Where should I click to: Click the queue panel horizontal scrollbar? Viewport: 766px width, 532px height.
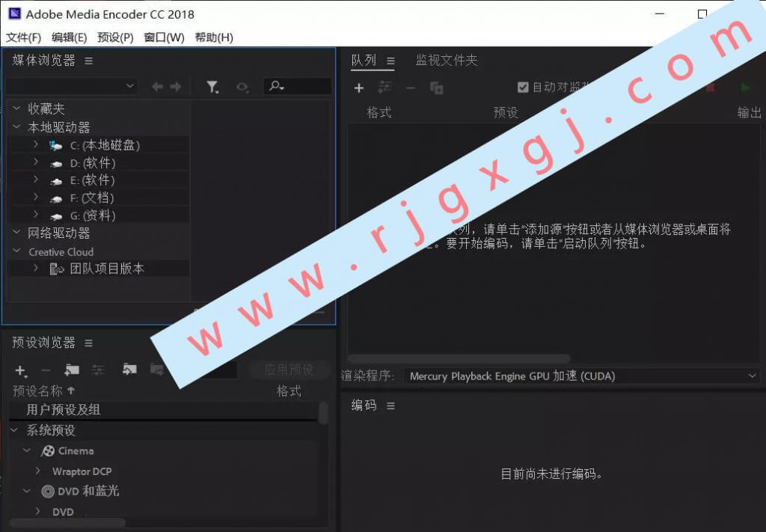(x=459, y=358)
